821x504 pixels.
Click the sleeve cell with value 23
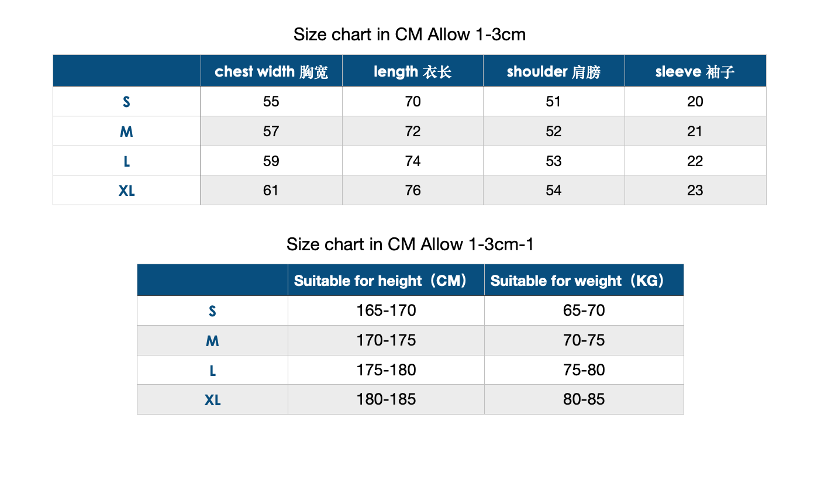click(x=695, y=191)
